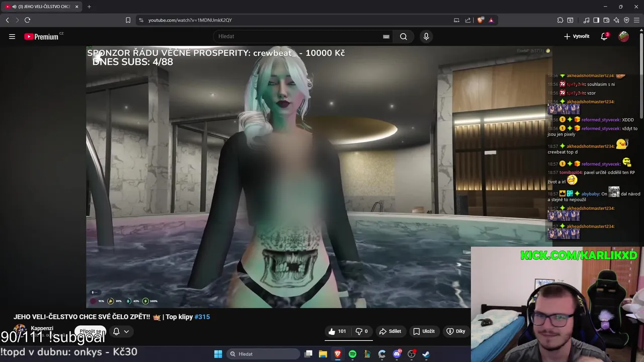Open the C-shaped app icon in the taskbar

coord(382,354)
